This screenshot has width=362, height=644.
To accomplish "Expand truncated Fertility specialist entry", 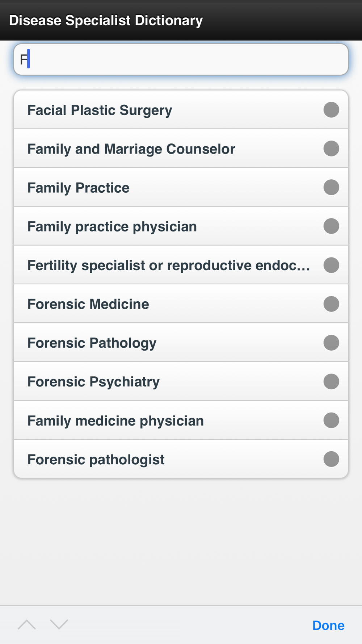I will click(x=168, y=265).
